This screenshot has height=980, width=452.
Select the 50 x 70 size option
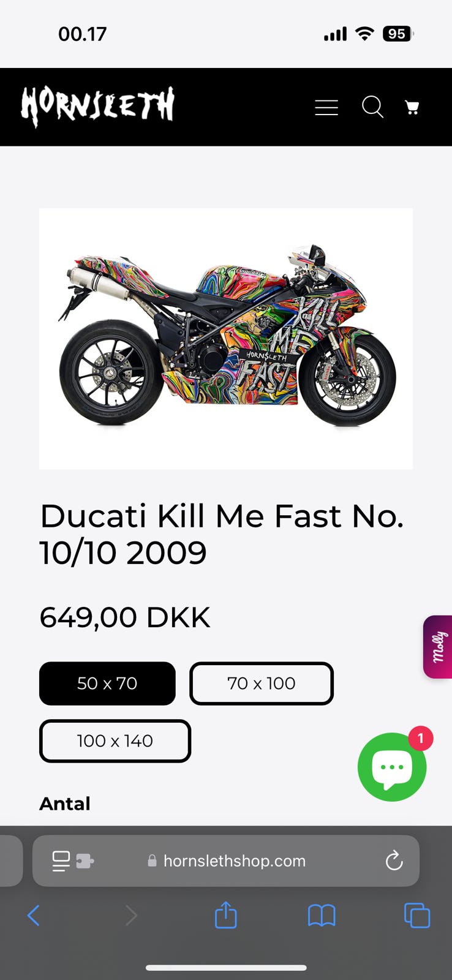(107, 684)
